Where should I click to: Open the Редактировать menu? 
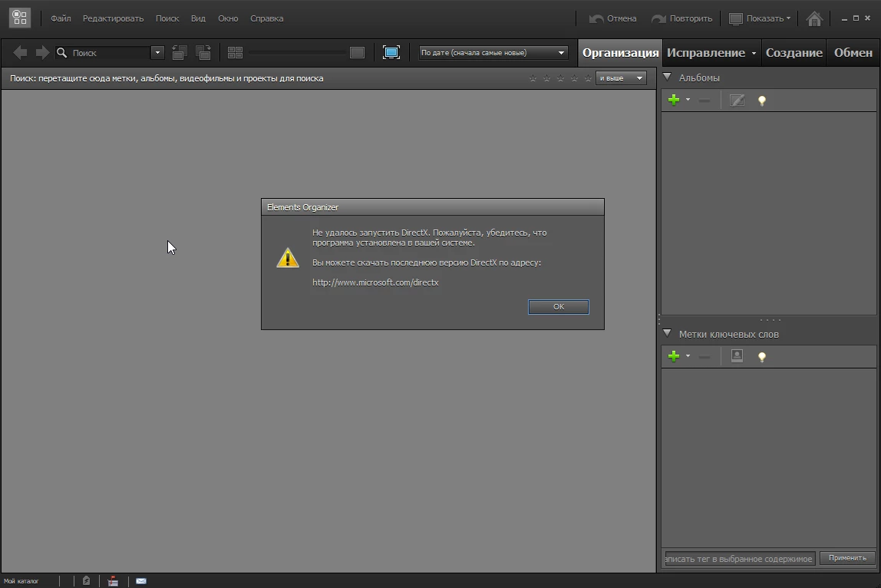pos(113,18)
